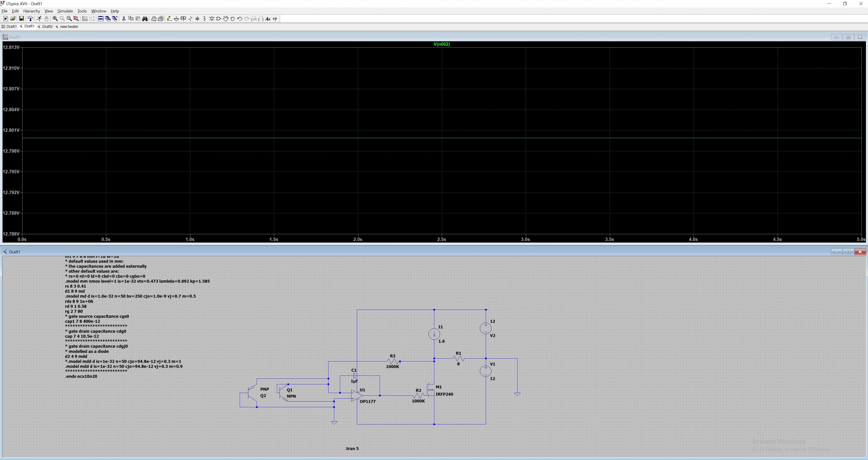The width and height of the screenshot is (868, 460).
Task: Click the Halt simulation hand icon
Action: tap(46, 19)
